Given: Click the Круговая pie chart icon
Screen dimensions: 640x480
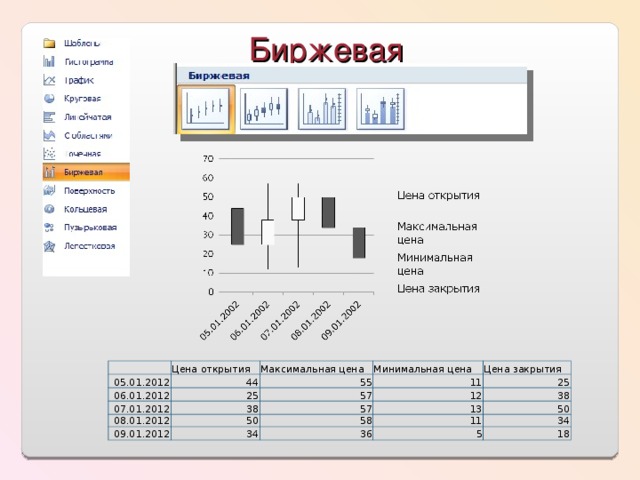Looking at the screenshot, I should (49, 98).
